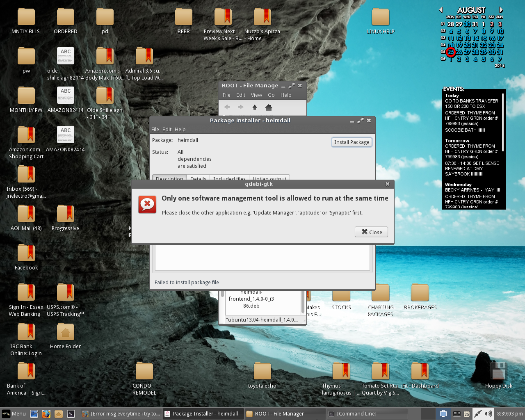
Task: Open Home Folder desktop icon
Action: [x=66, y=336]
